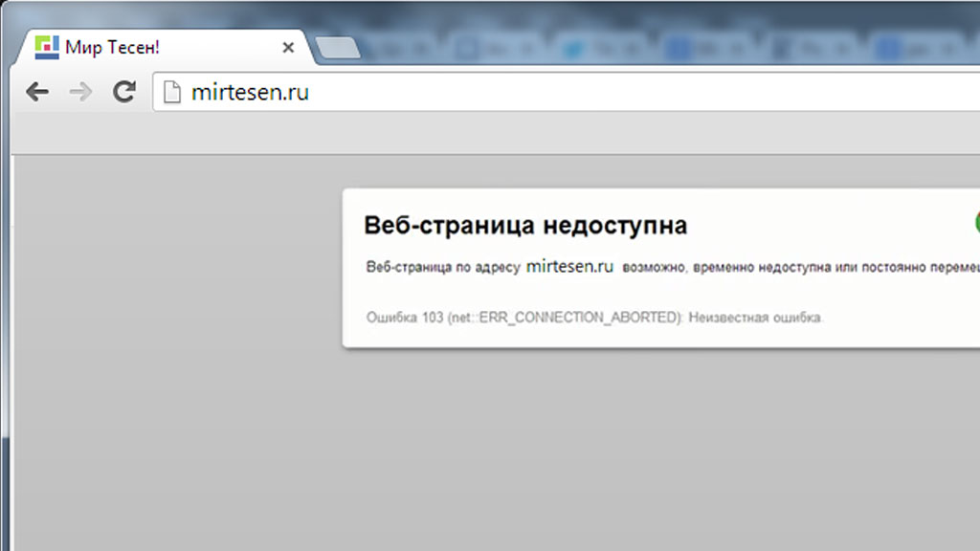This screenshot has width=980, height=551.
Task: Reload the mirtesen.ru page
Action: point(124,91)
